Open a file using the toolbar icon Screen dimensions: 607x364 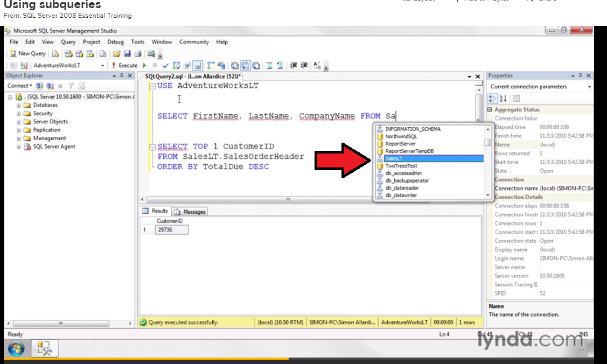point(117,53)
